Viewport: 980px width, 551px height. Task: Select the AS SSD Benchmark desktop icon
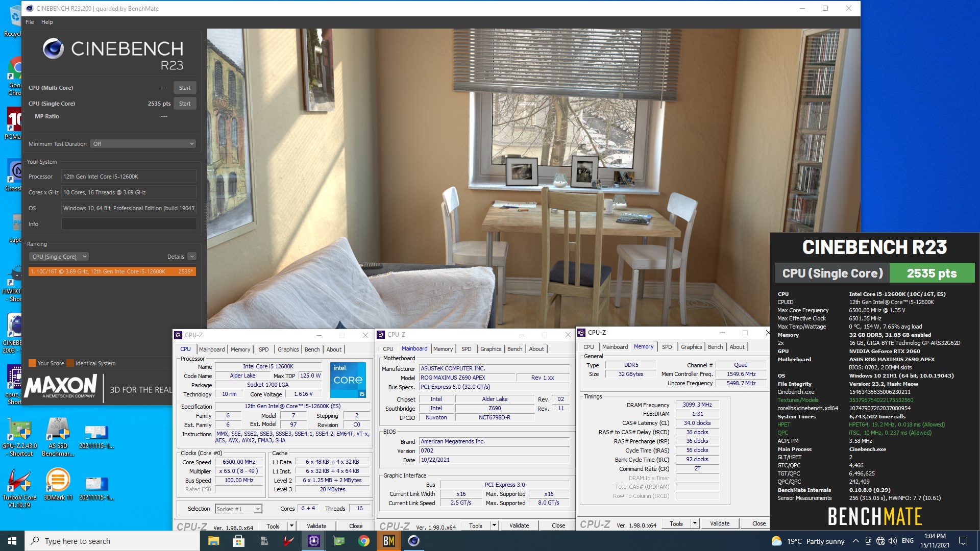58,437
